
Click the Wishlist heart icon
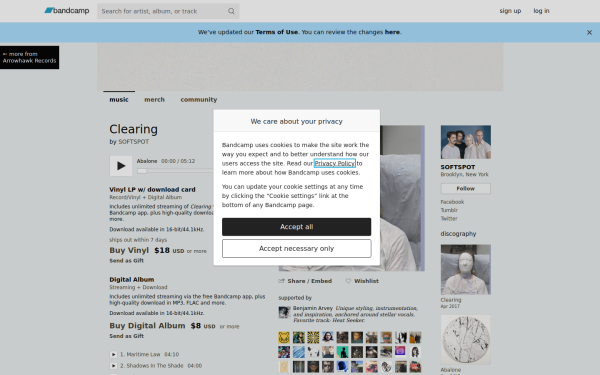tap(348, 281)
